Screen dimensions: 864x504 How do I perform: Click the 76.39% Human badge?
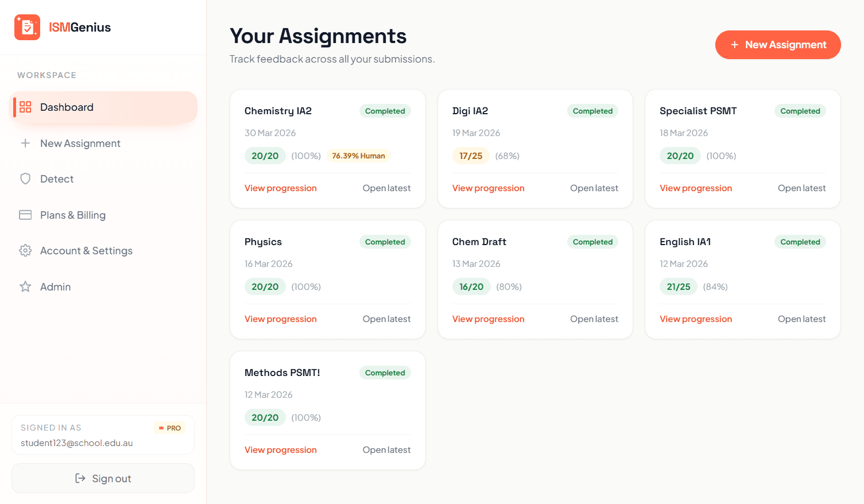(358, 156)
